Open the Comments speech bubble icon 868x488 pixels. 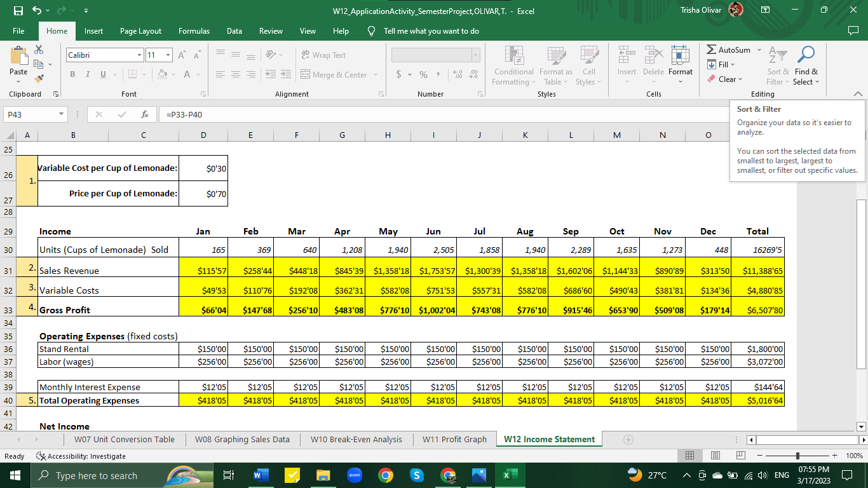click(853, 31)
